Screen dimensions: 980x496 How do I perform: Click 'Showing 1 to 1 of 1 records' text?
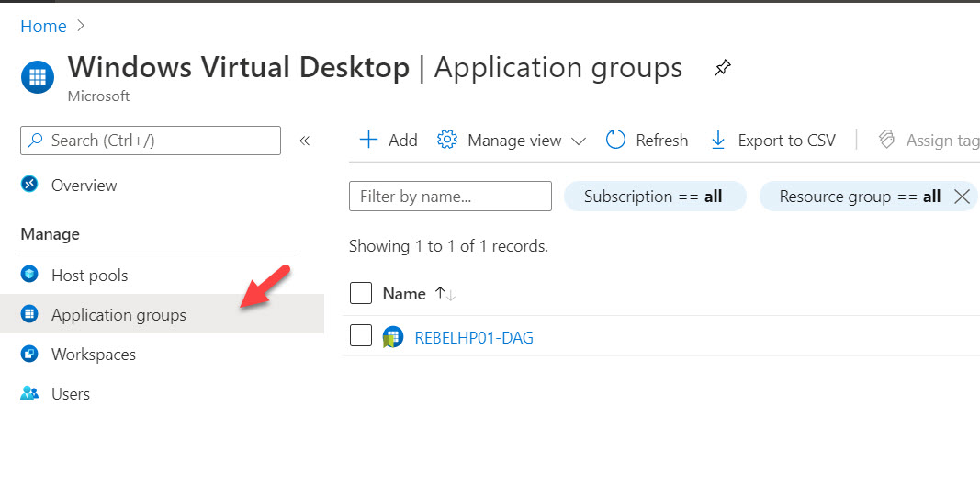point(448,246)
